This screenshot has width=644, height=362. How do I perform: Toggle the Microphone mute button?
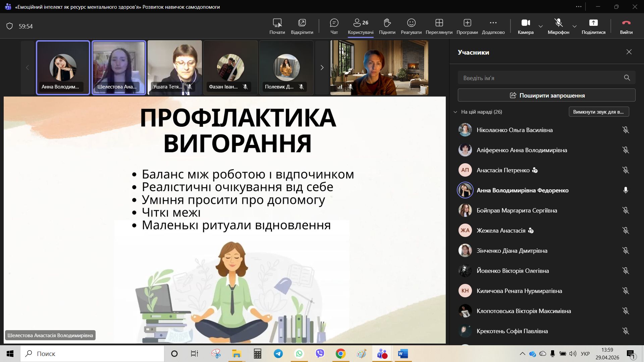click(558, 23)
